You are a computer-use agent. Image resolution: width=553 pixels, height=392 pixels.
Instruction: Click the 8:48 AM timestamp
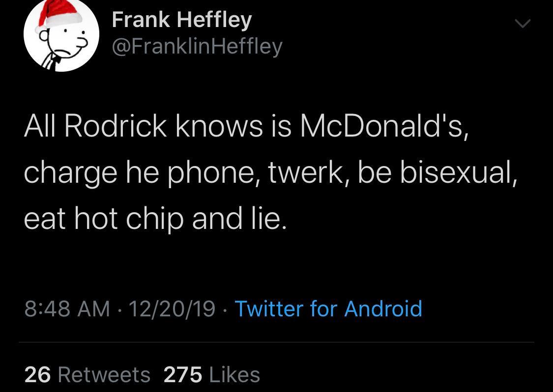tap(66, 309)
